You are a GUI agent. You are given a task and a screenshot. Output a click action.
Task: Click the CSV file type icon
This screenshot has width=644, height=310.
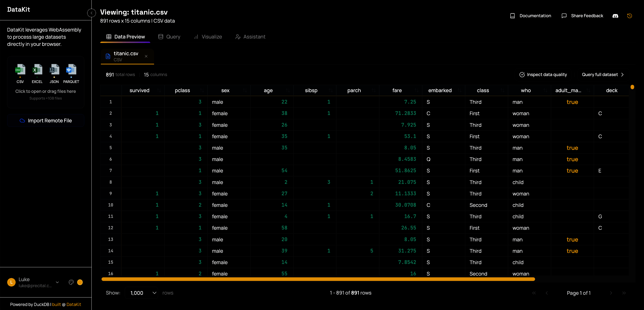pos(20,70)
